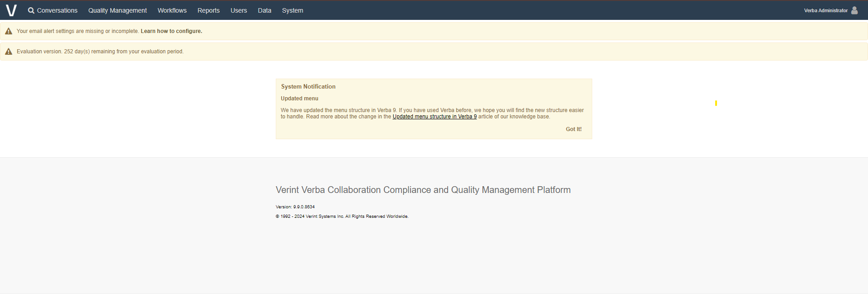Click the evaluation period remaining text
Screen dimensions: 868x296
pyautogui.click(x=100, y=52)
